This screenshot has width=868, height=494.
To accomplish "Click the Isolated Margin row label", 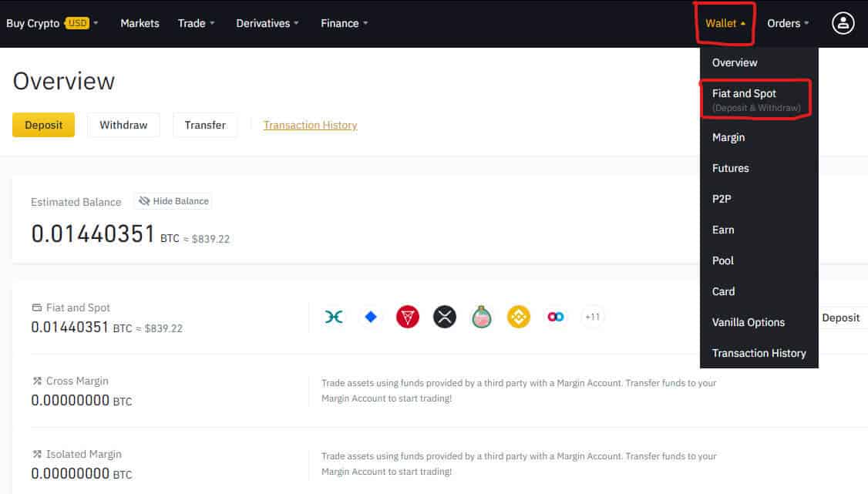I will point(83,454).
